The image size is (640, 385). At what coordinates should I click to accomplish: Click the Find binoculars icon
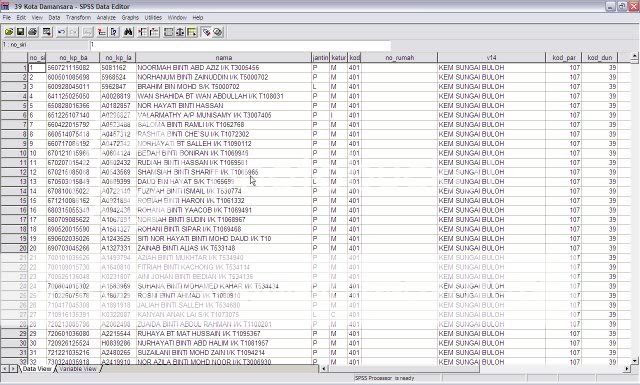click(x=128, y=32)
